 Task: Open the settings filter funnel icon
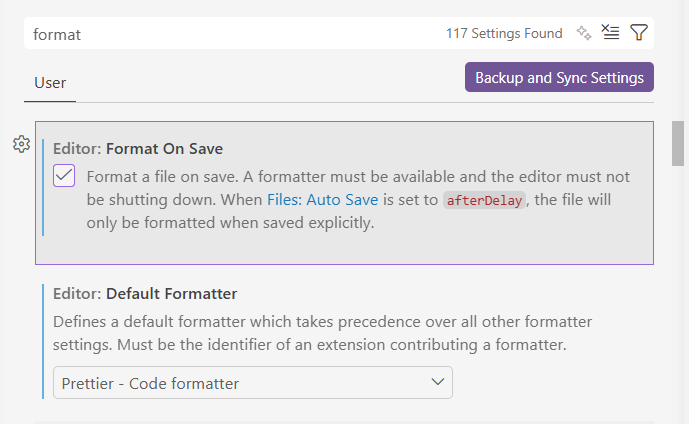point(639,33)
